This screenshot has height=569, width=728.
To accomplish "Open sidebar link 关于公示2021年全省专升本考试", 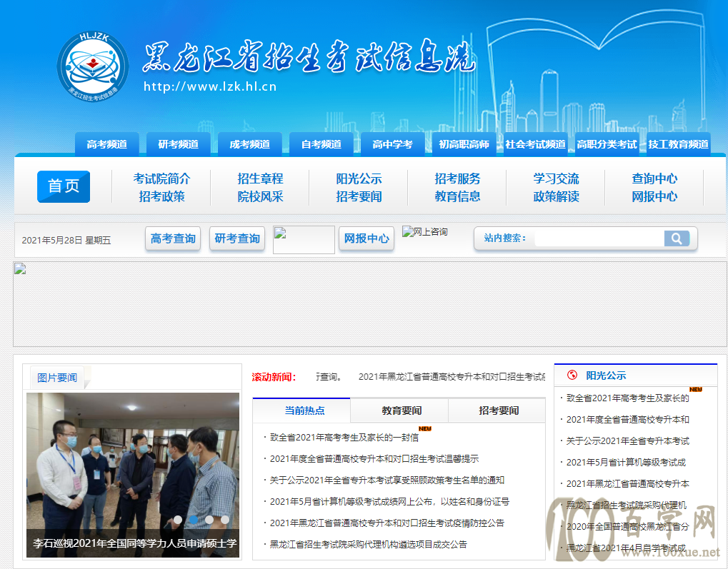I will pyautogui.click(x=628, y=441).
